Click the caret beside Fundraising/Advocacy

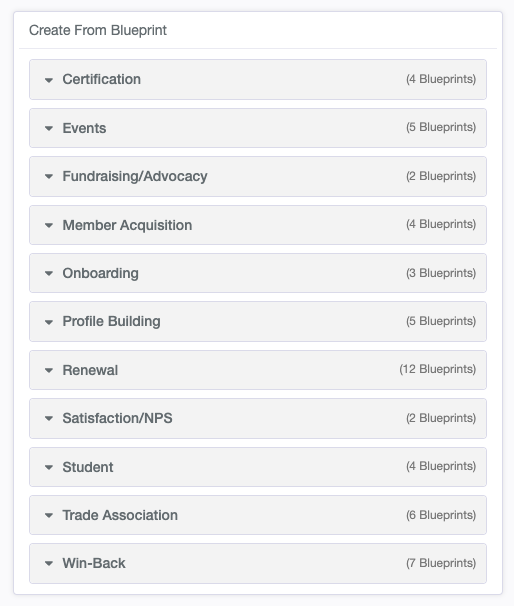pos(49,177)
